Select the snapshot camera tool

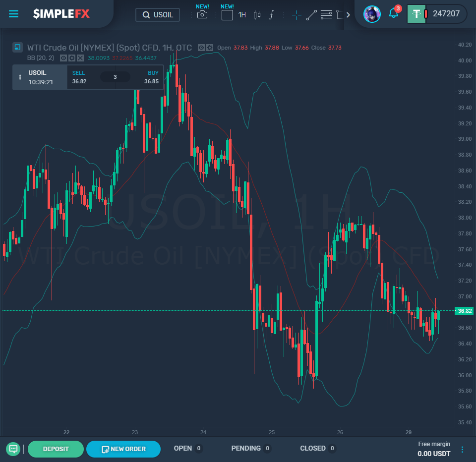pyautogui.click(x=202, y=15)
